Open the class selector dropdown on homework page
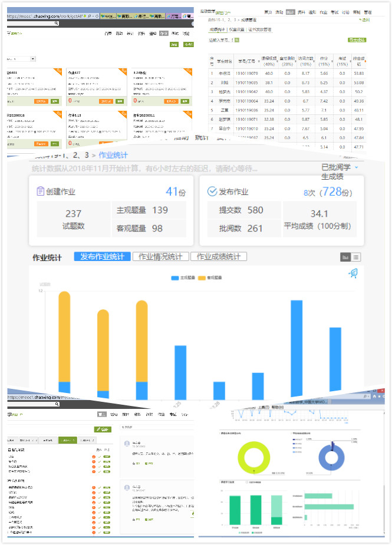The width and height of the screenshot is (392, 545). [x=32, y=59]
